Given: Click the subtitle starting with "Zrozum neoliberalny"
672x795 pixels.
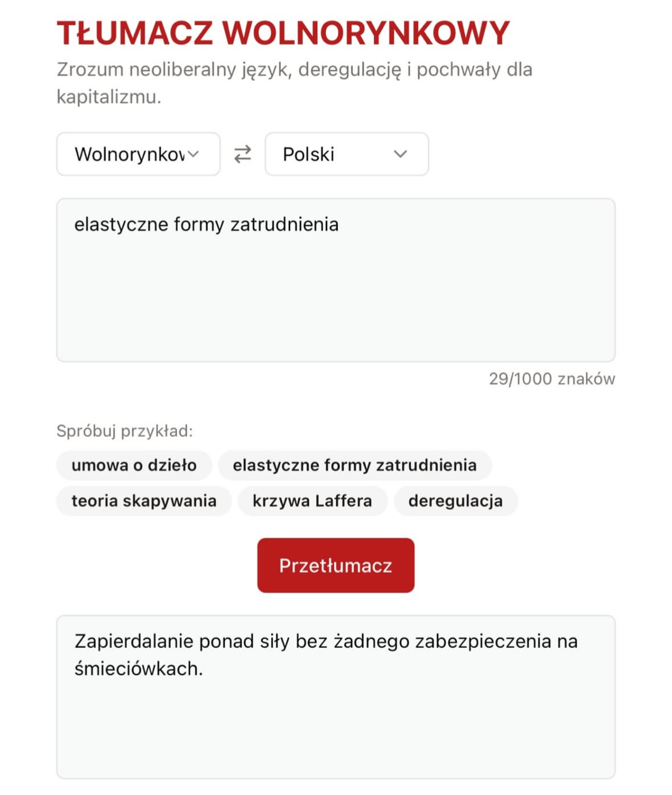Looking at the screenshot, I should [294, 70].
